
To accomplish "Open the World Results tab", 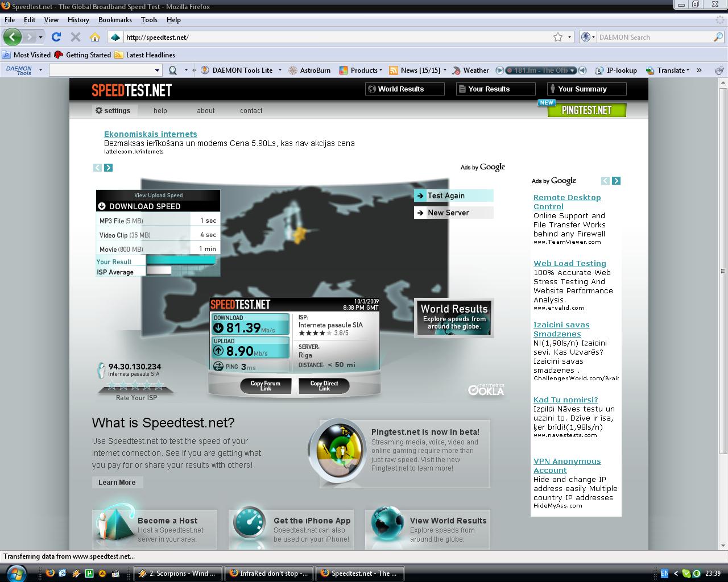I will [404, 89].
